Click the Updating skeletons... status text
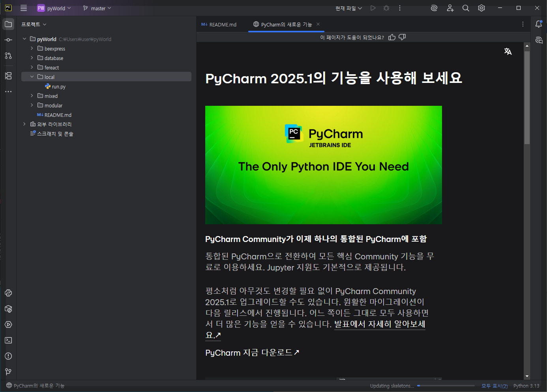547x392 pixels. 392,386
